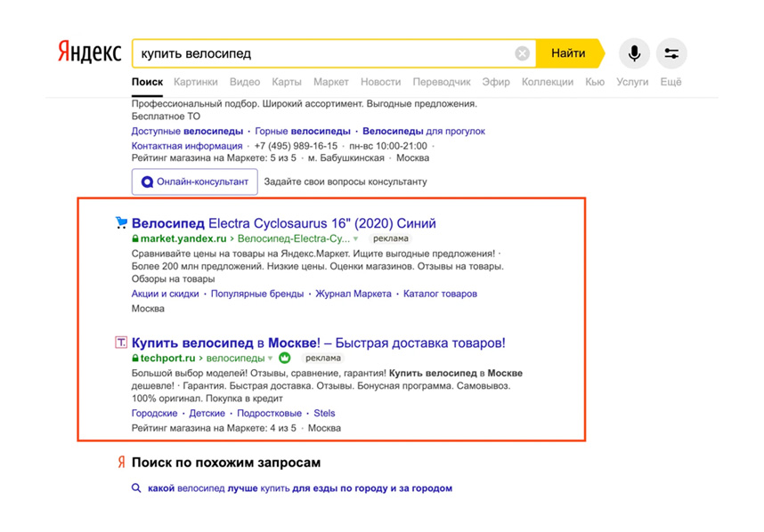Screen dimensions: 764x532
Task: Click the text Рейтинг магазина на Маркете: 5 из 5
Action: point(214,157)
